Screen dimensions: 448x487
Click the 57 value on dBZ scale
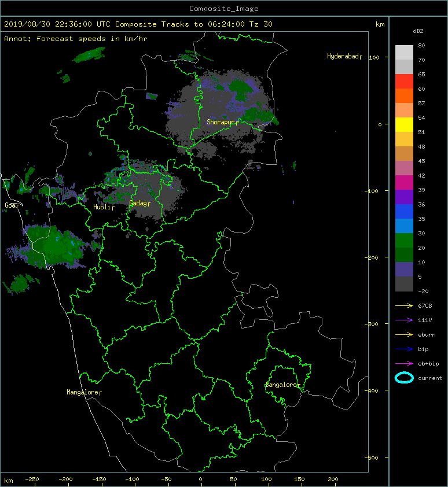click(421, 103)
